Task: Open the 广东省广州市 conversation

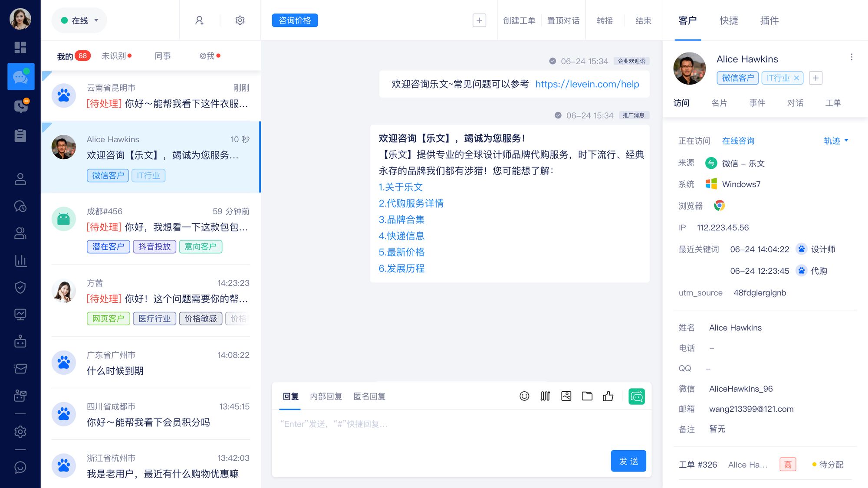Action: point(151,363)
